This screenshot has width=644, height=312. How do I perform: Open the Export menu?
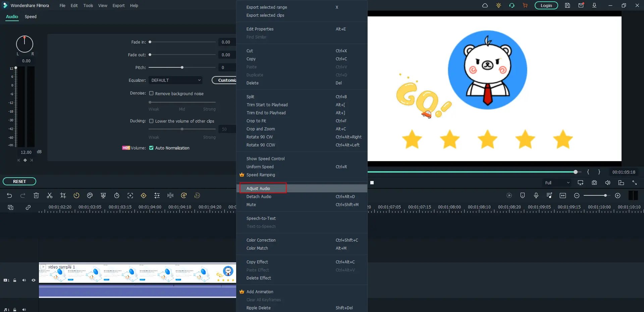coord(118,6)
